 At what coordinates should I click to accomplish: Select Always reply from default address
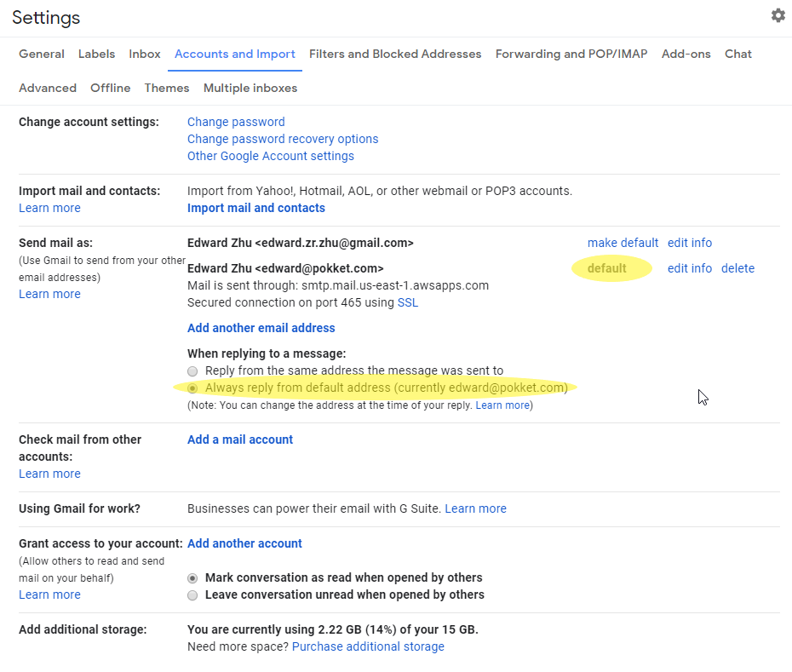pyautogui.click(x=192, y=388)
